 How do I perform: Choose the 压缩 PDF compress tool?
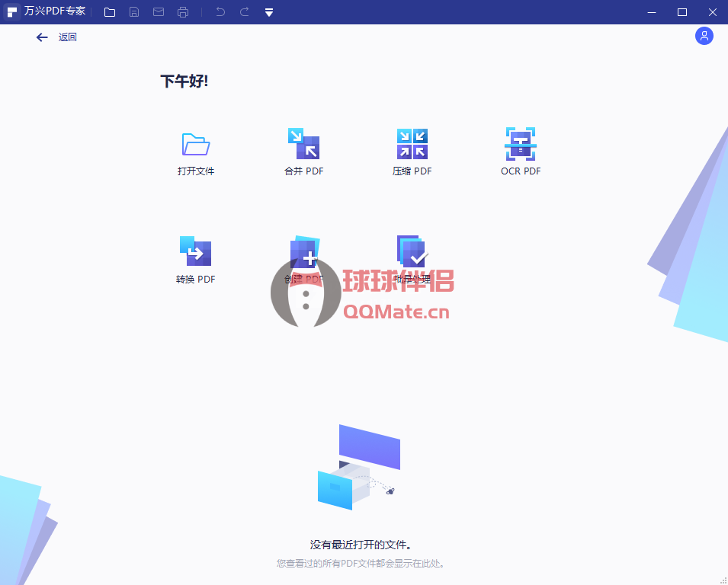(412, 144)
